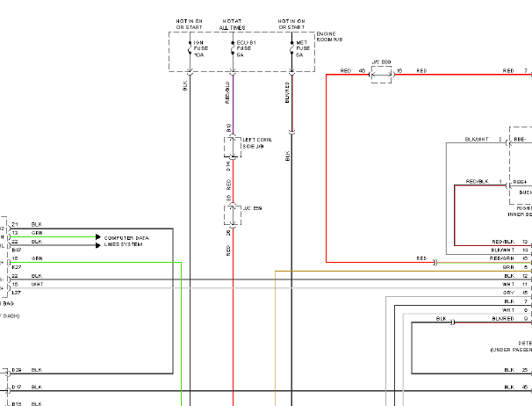Image resolution: width=532 pixels, height=406 pixels.
Task: Click the vertical 'BLK/RED' label under MET fuse
Action: point(287,92)
